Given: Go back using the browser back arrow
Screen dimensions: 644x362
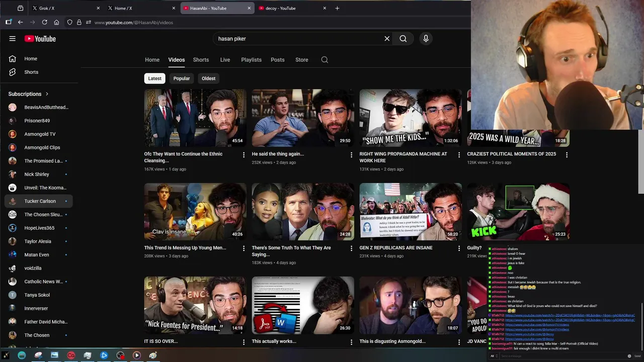Looking at the screenshot, I should (20, 22).
